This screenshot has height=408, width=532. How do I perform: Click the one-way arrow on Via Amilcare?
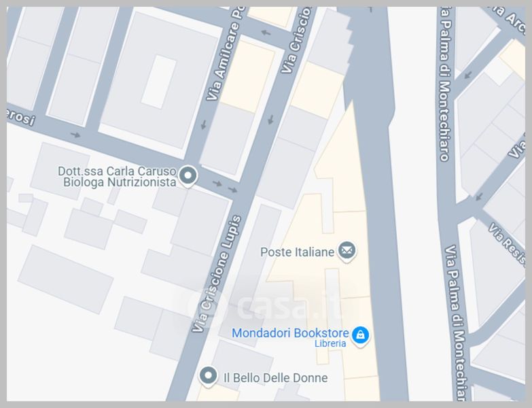tap(204, 124)
